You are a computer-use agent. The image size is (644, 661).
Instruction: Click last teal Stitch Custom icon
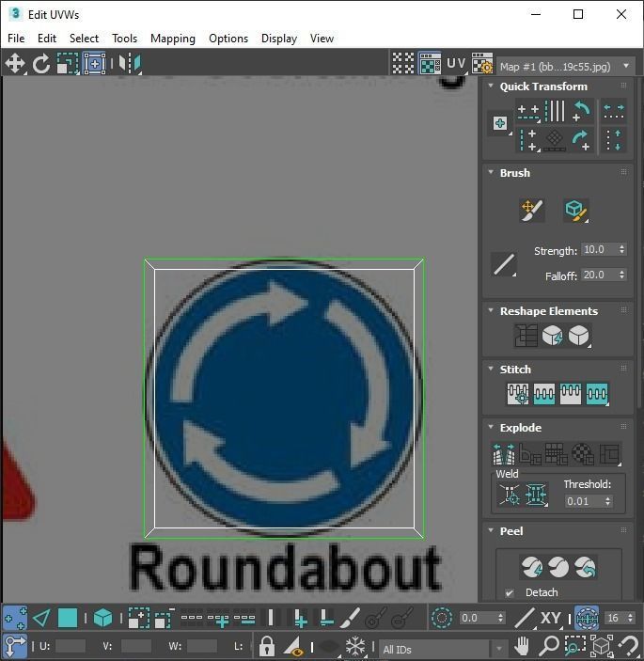pyautogui.click(x=597, y=394)
